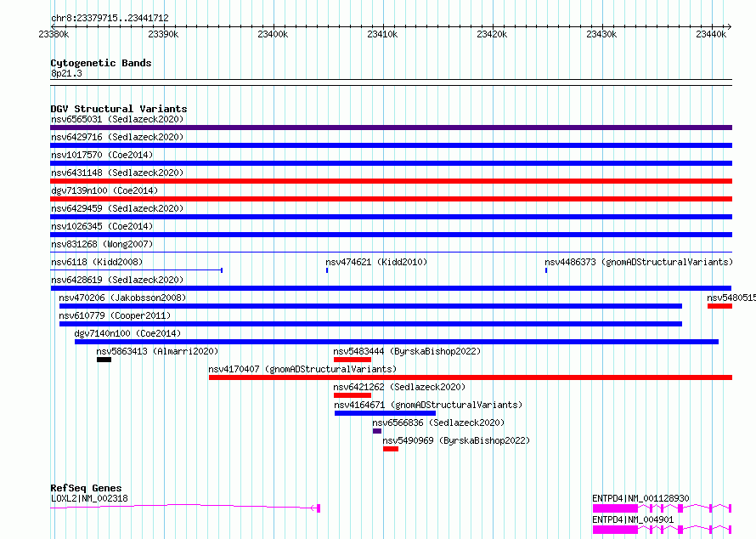Viewport: 756px width, 539px height.
Task: Click the dgv7140n100 (Coe2014) label
Action: (x=127, y=333)
